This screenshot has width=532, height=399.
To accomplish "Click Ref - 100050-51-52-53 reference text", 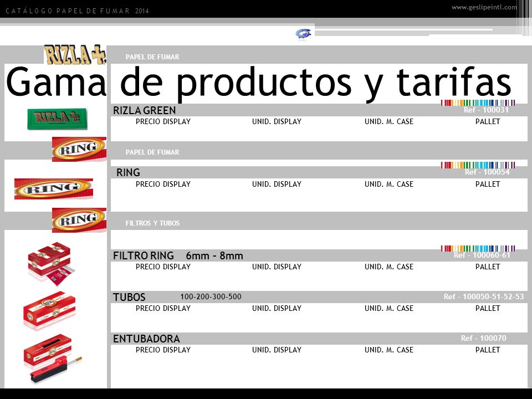I will 484,297.
